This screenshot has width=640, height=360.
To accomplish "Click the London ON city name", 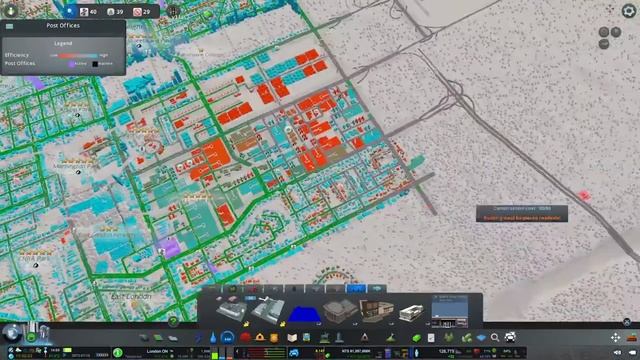I will coord(157,351).
